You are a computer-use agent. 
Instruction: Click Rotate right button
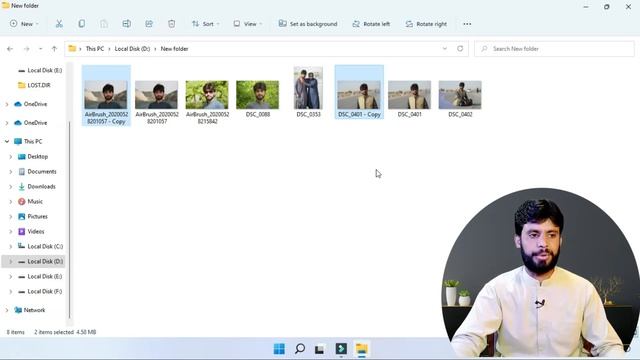[x=426, y=24]
